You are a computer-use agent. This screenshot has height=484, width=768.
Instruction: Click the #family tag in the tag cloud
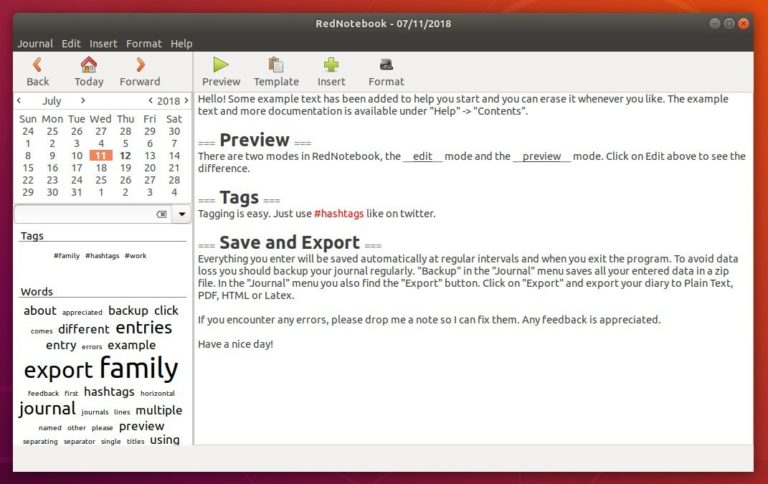tap(67, 256)
